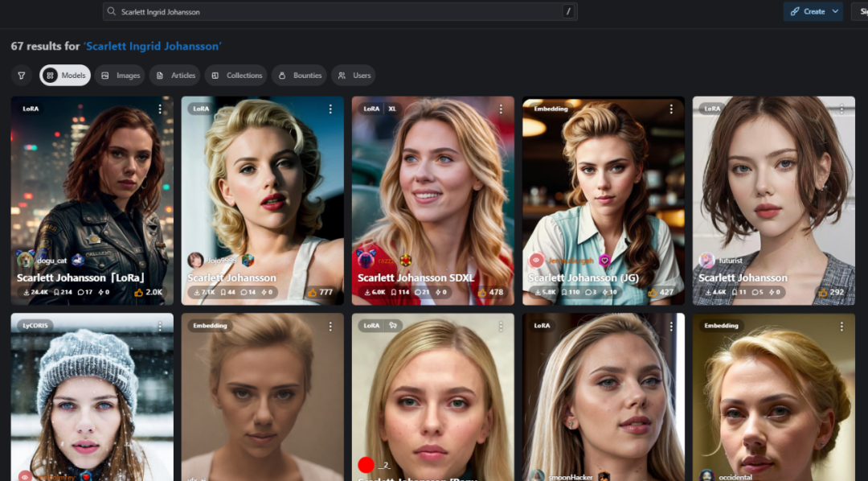Screen dimensions: 868x481
Task: Click the Embedding tag on the JG card
Action: coord(551,109)
